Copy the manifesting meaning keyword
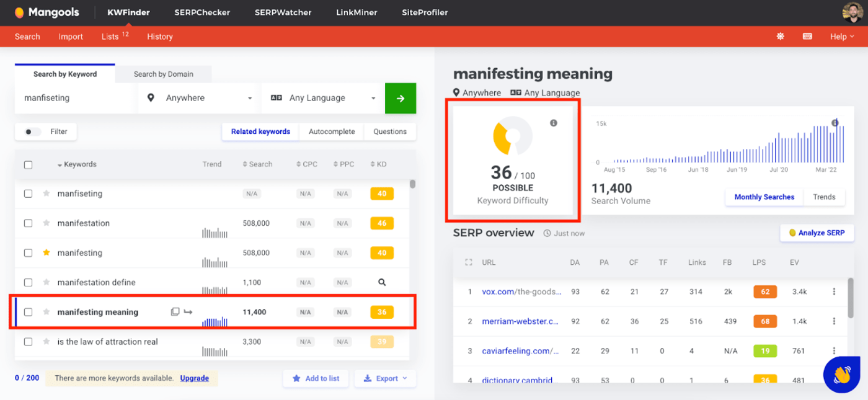868x400 pixels. [x=175, y=312]
